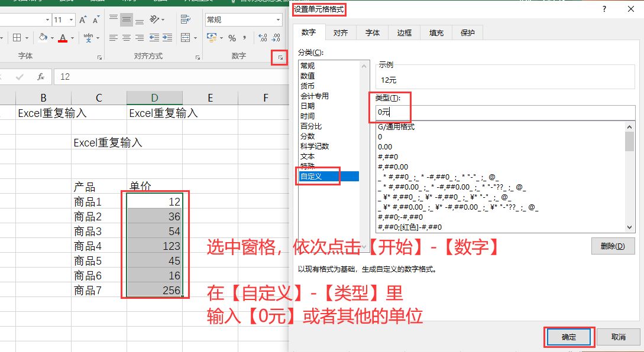
Task: Open the fill color dropdown arrow
Action: click(52, 38)
